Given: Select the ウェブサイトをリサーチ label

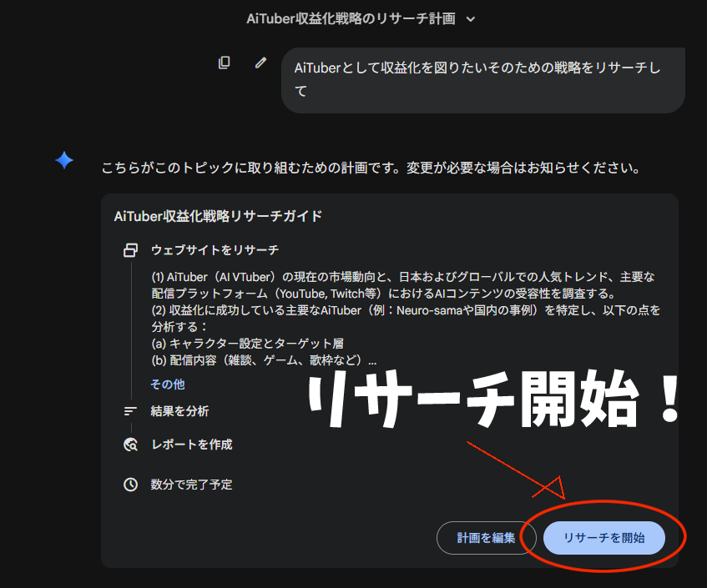Looking at the screenshot, I should tap(215, 250).
